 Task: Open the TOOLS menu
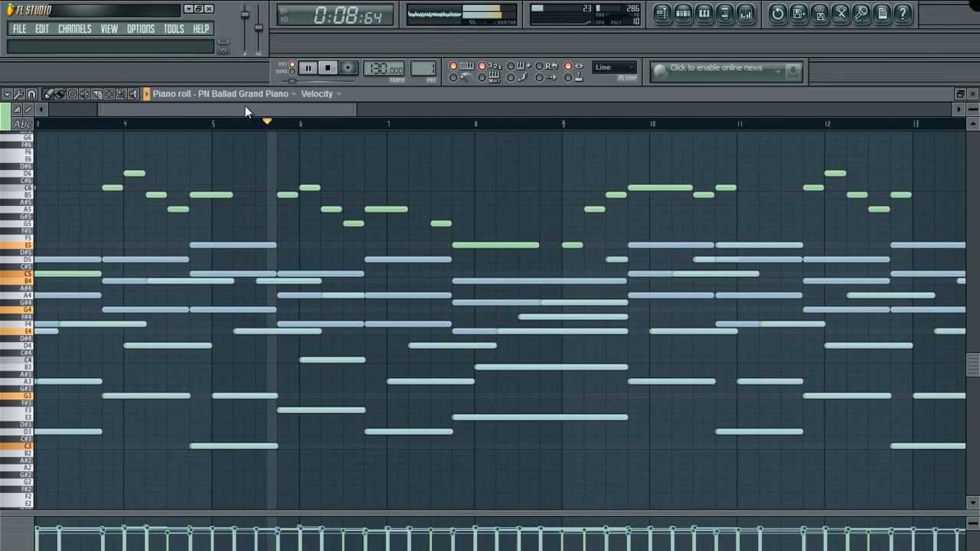174,29
